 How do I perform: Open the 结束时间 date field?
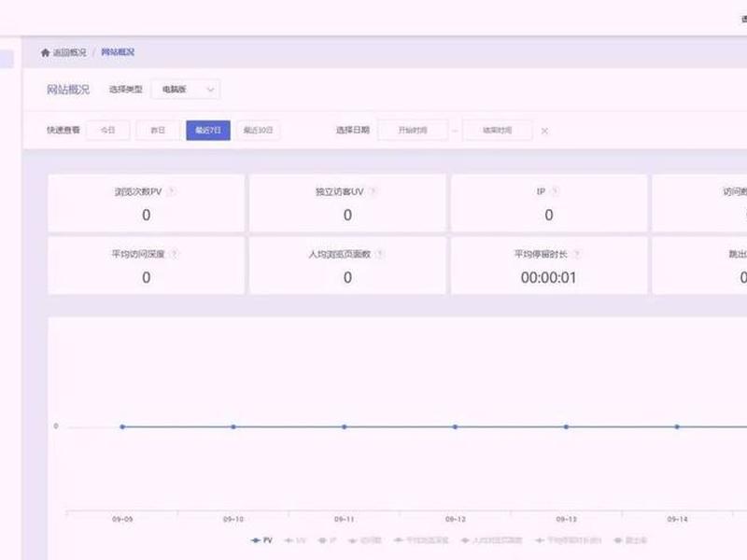(498, 130)
